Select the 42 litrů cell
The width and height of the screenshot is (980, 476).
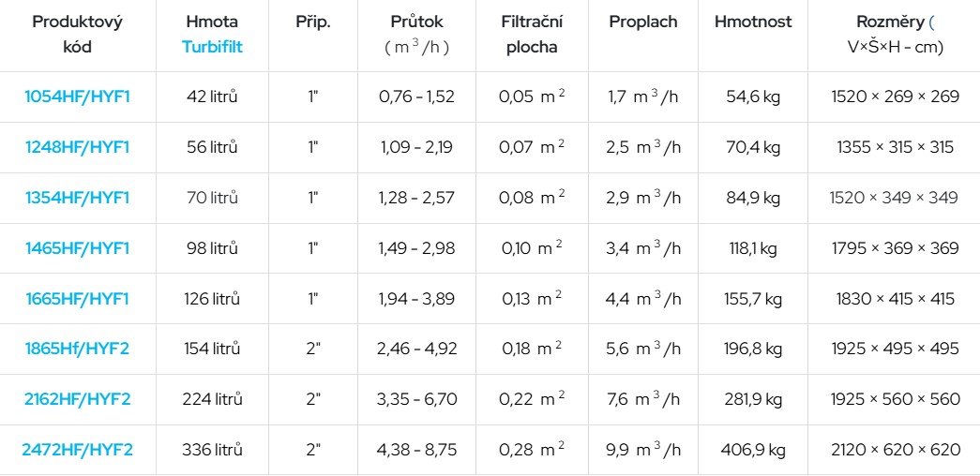(x=212, y=97)
